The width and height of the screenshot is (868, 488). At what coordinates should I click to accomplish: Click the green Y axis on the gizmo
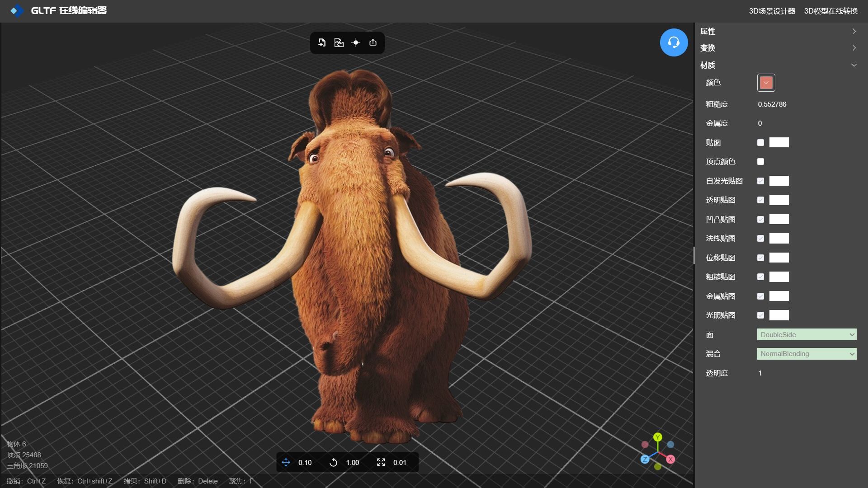click(658, 437)
